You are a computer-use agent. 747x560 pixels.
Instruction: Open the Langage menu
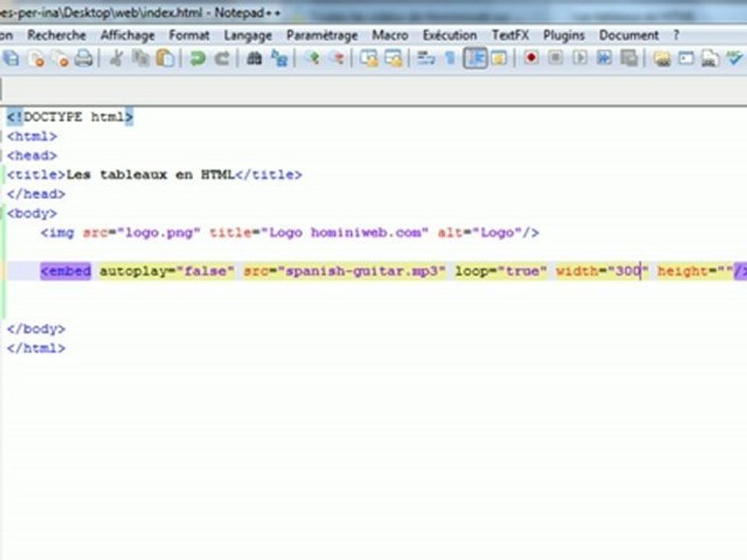point(247,35)
